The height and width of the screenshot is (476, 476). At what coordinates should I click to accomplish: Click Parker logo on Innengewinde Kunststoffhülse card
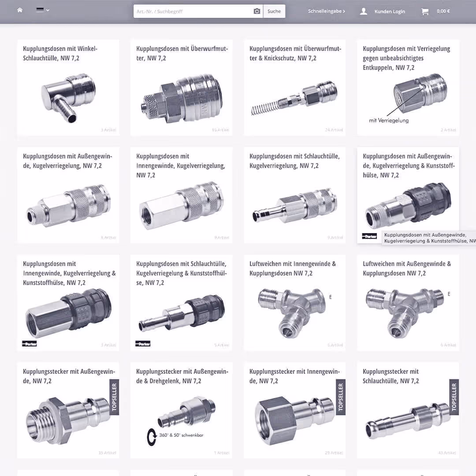pos(30,344)
